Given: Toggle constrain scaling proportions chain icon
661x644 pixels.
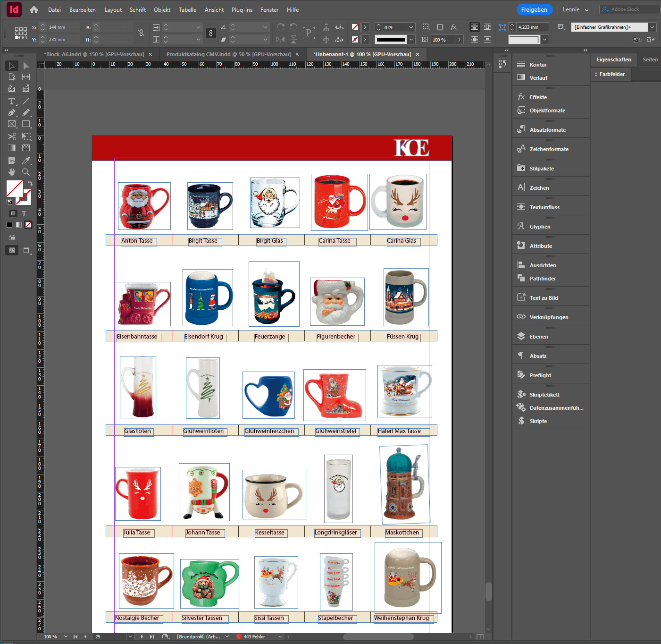Looking at the screenshot, I should tap(211, 33).
